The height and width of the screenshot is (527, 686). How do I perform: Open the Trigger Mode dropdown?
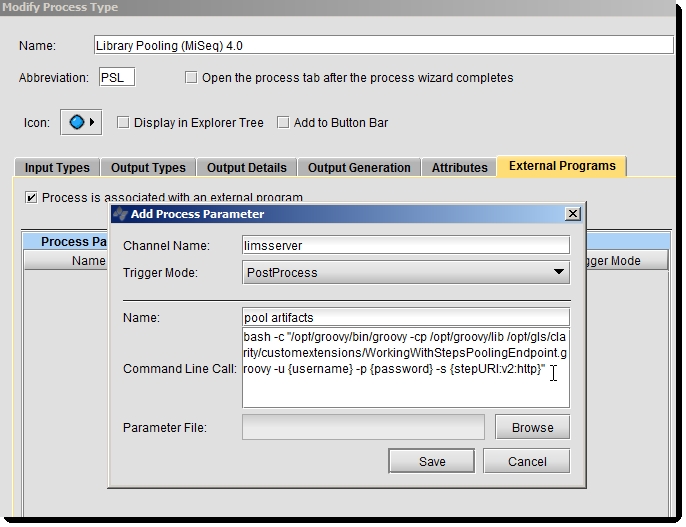559,272
